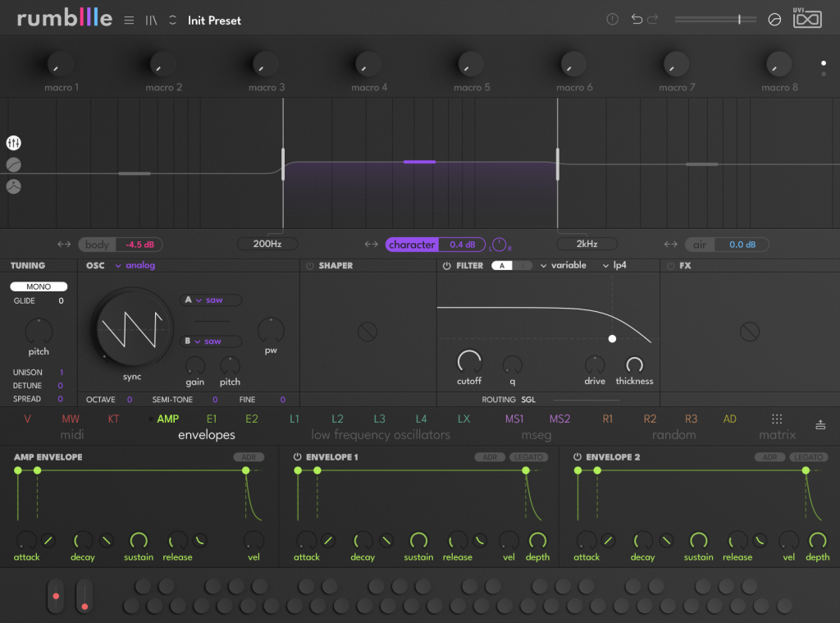Open the modulation matrix grid icon

pos(777,419)
